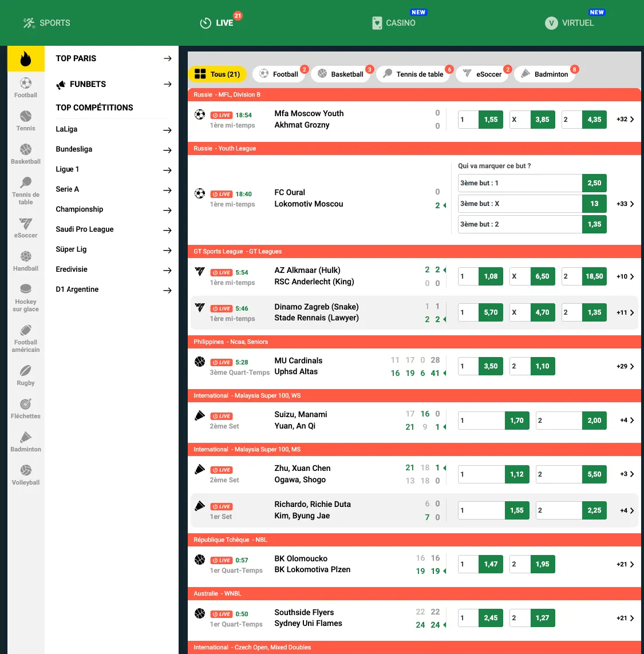Select Tennis de table in the sidebar
The width and height of the screenshot is (644, 654).
(26, 191)
